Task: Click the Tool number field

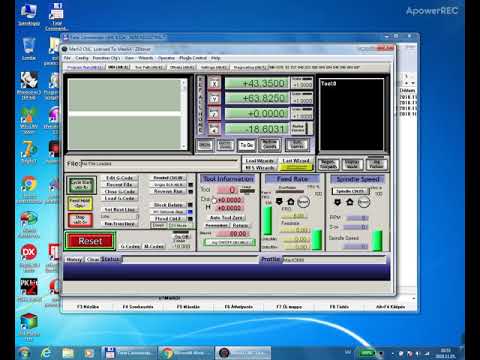Action: click(x=227, y=190)
